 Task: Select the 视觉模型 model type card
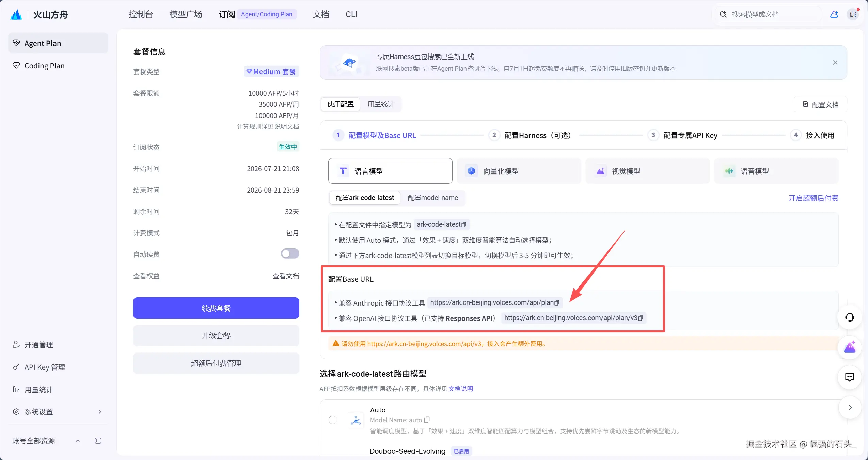(648, 171)
